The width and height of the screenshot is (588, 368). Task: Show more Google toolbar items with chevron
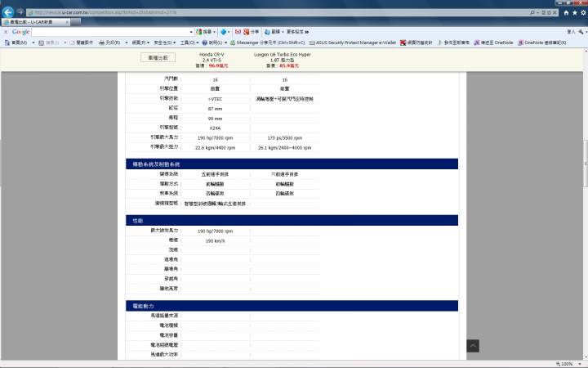click(307, 32)
